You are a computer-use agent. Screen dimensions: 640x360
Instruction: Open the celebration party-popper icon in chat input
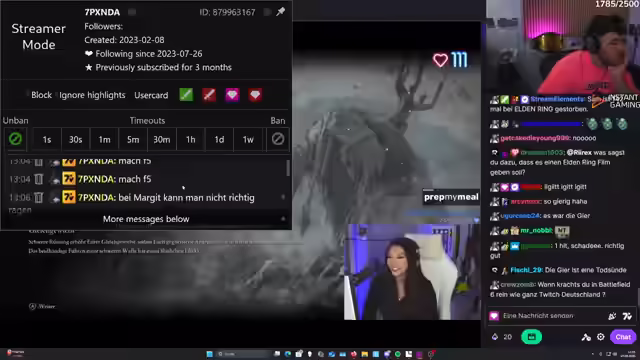(612, 316)
